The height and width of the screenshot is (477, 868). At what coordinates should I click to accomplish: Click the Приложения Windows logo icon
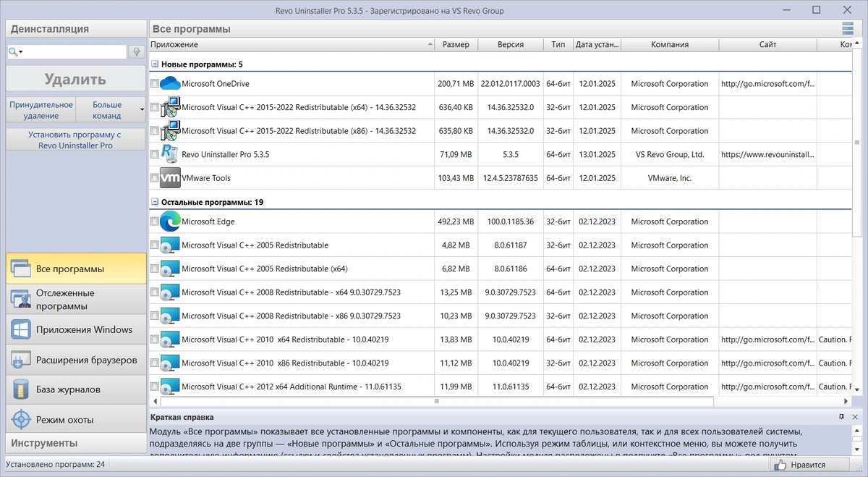coord(20,329)
